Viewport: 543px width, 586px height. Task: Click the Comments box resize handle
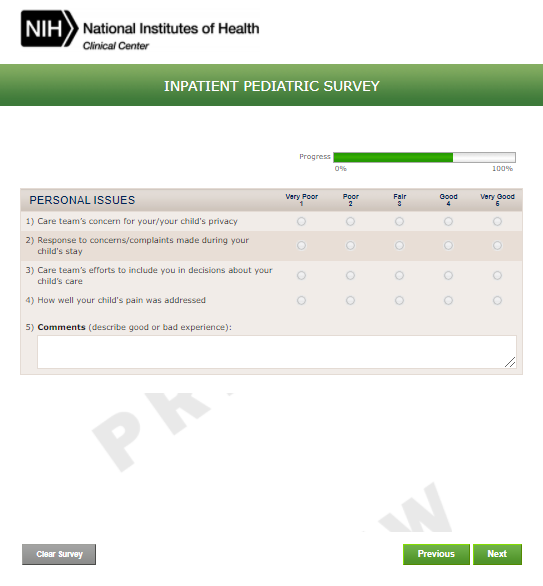510,362
